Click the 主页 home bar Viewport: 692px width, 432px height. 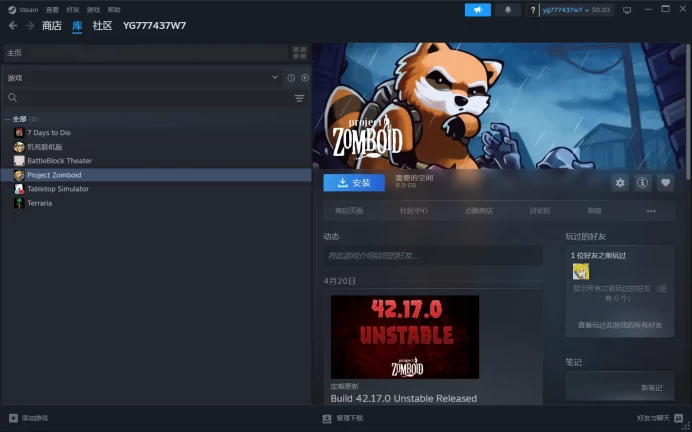147,53
